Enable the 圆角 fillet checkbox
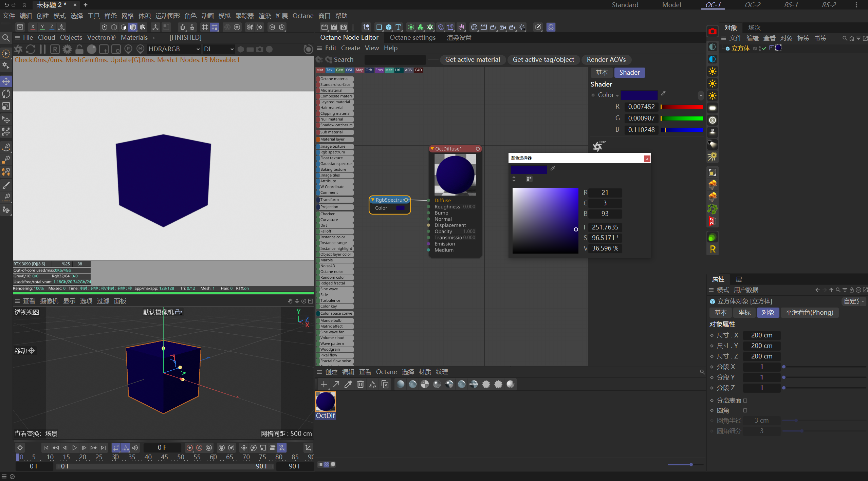 pyautogui.click(x=745, y=410)
